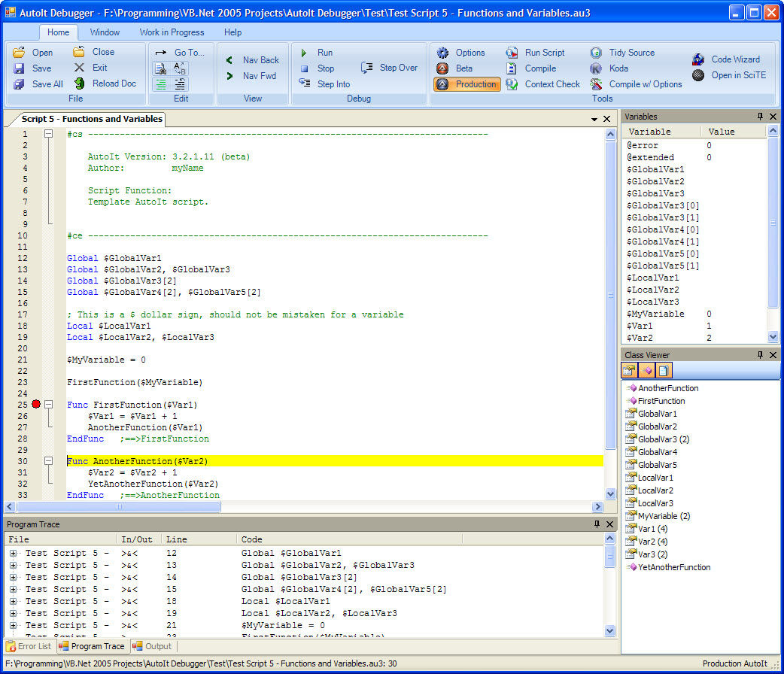The width and height of the screenshot is (784, 674).
Task: Click the Step Into icon
Action: pyautogui.click(x=305, y=84)
